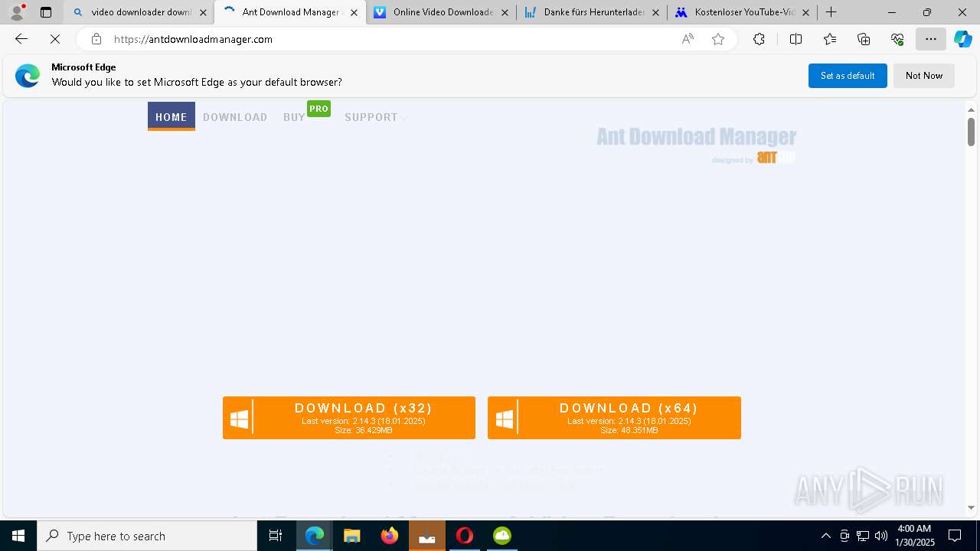The image size is (980, 551).
Task: Open the Collections panel
Action: pyautogui.click(x=864, y=39)
